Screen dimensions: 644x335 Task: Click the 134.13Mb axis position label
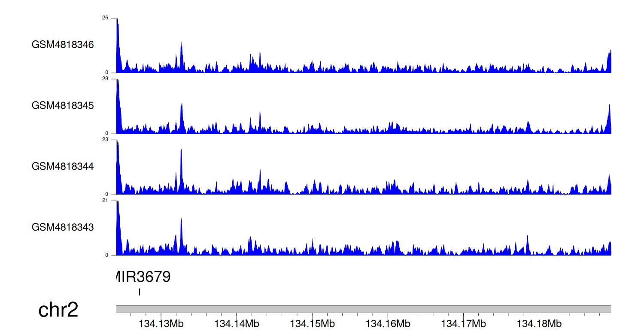(x=161, y=323)
